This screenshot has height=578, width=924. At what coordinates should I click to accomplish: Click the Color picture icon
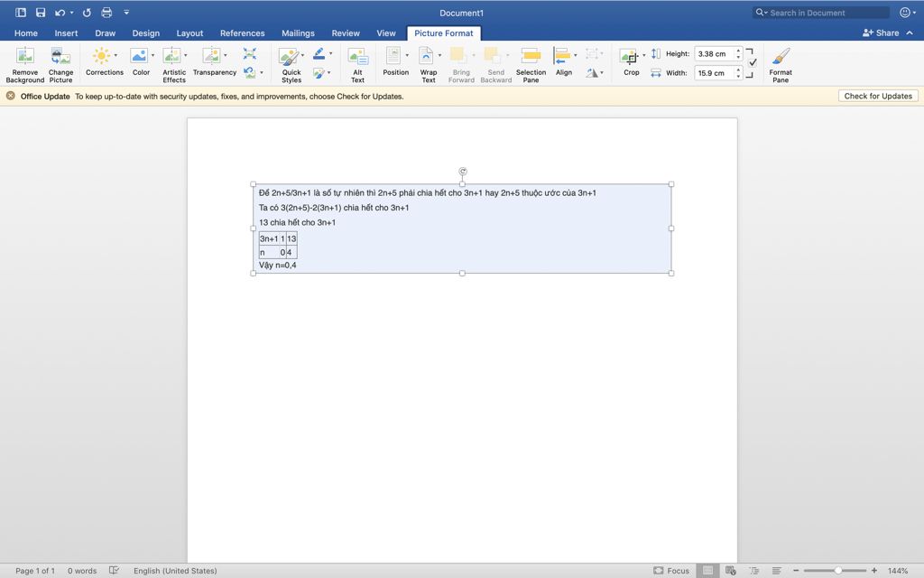[138, 56]
